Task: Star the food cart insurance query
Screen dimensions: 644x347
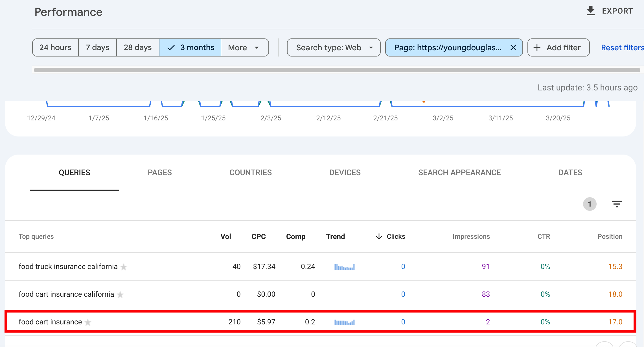Action: (x=88, y=322)
